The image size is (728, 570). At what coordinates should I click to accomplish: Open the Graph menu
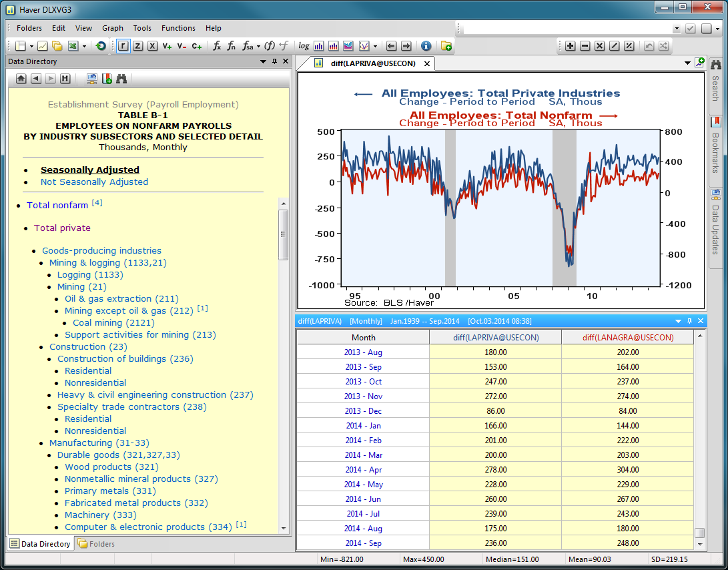(x=113, y=28)
